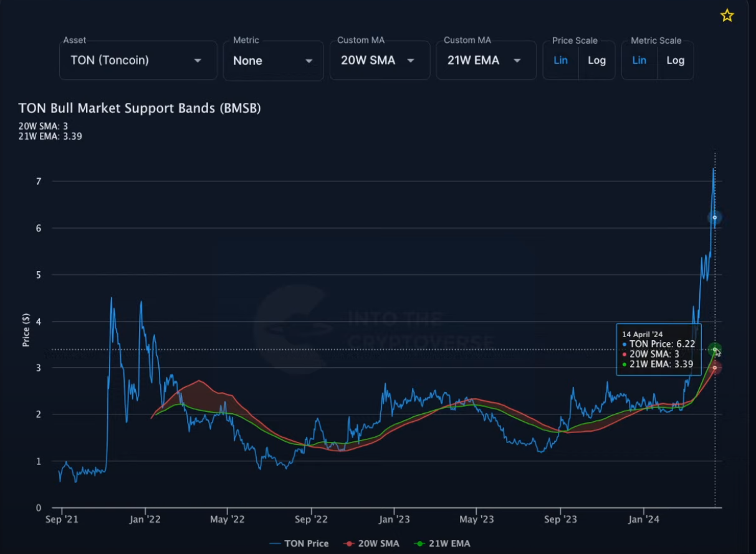Toggle TON Price series in the legend

coord(299,543)
